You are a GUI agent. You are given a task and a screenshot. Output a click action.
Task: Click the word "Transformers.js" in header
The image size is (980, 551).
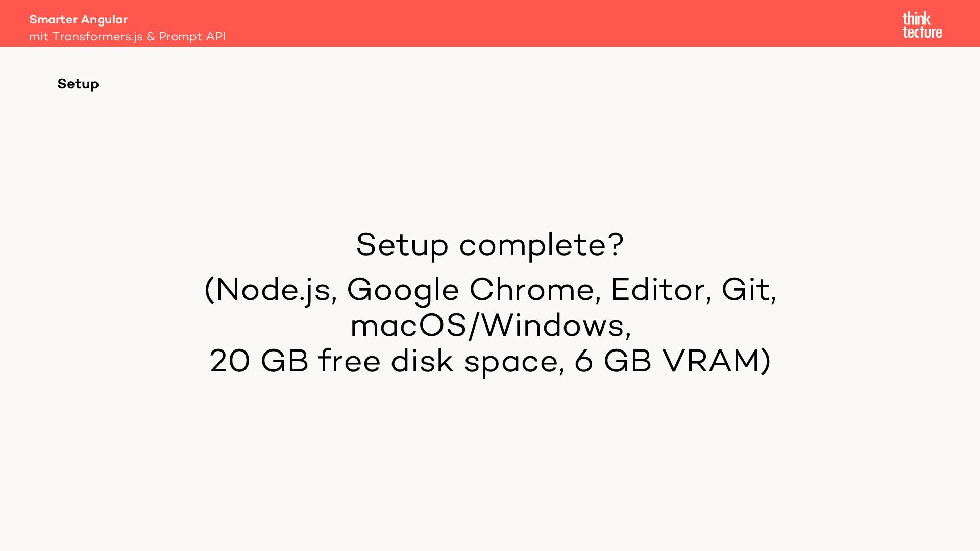click(x=97, y=37)
